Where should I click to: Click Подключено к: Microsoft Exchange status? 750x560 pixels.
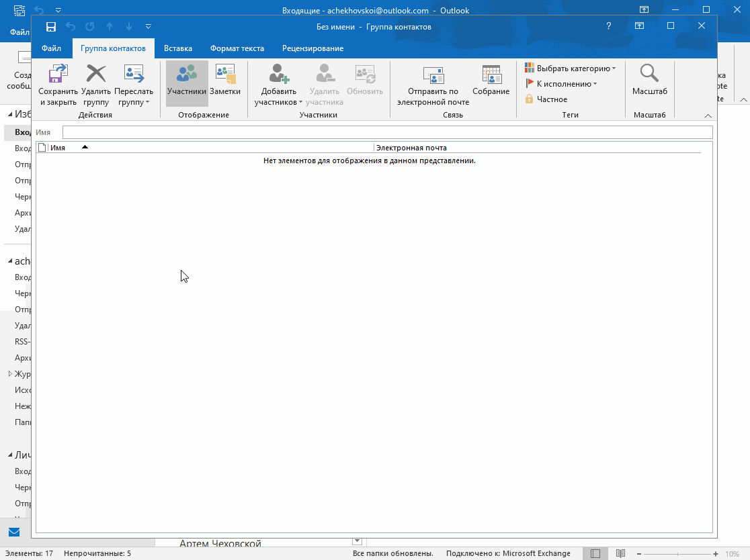(x=508, y=553)
